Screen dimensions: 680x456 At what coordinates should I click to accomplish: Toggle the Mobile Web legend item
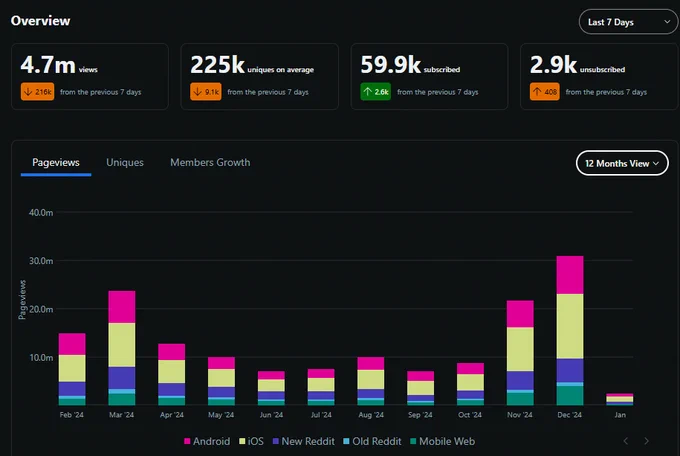click(x=442, y=441)
